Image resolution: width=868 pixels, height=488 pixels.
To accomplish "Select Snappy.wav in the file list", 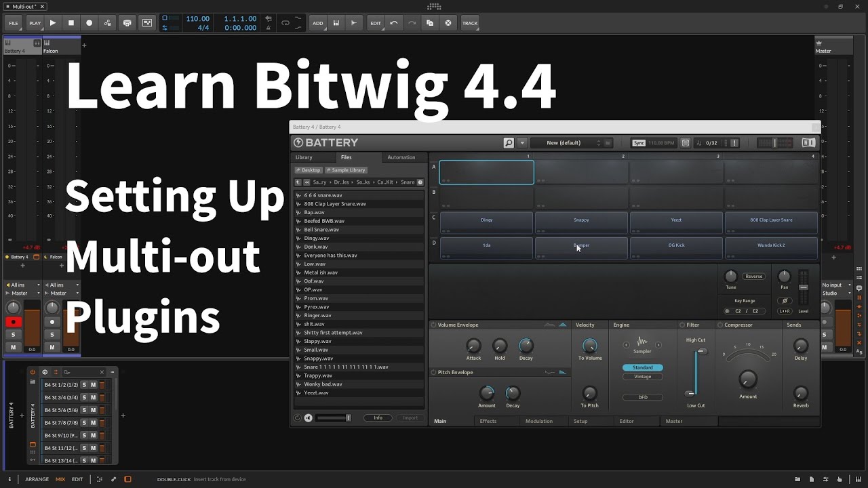I will (359, 359).
